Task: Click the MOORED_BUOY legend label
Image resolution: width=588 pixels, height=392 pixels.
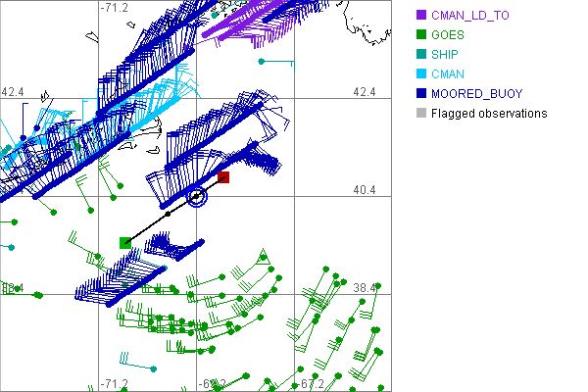Action: click(475, 94)
